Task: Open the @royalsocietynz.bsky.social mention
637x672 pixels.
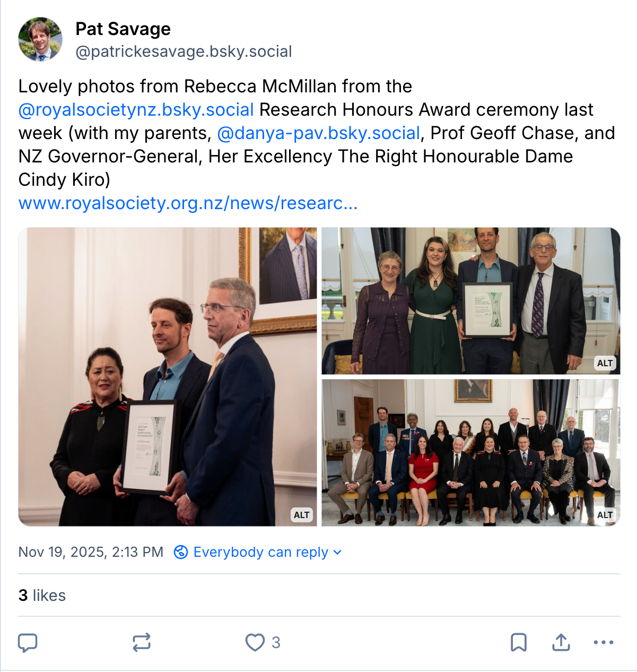Action: (136, 109)
